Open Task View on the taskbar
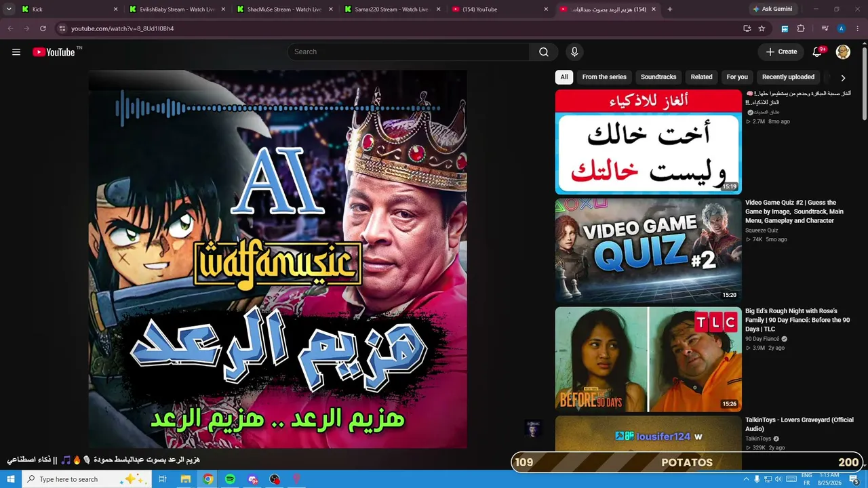The width and height of the screenshot is (868, 488). (163, 479)
